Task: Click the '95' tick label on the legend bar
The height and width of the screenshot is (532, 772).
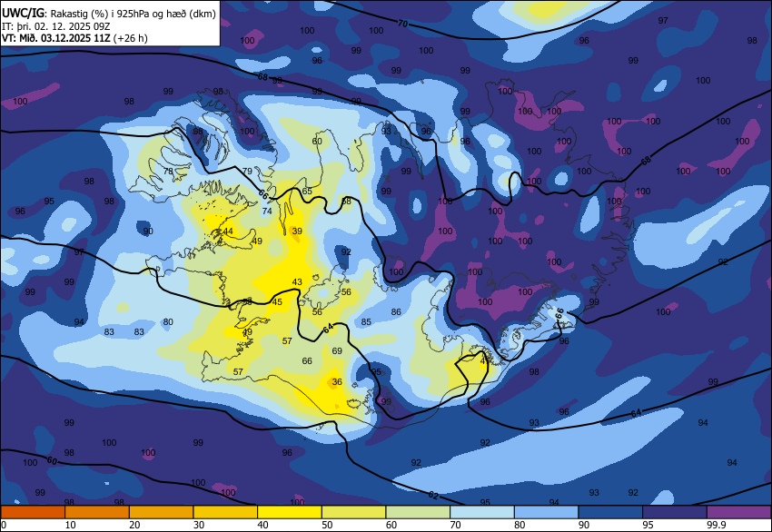Action: click(648, 525)
